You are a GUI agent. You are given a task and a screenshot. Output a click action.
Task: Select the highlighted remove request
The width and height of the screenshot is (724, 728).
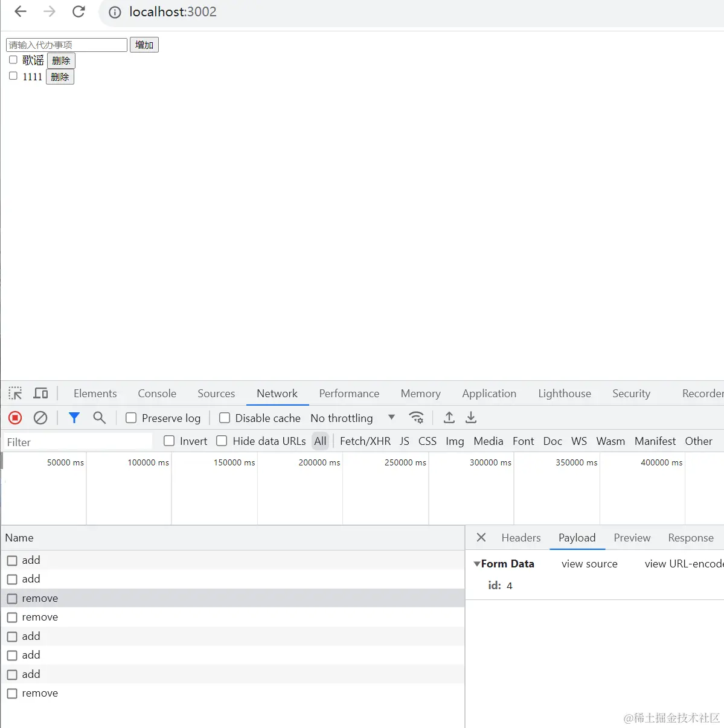pos(232,598)
